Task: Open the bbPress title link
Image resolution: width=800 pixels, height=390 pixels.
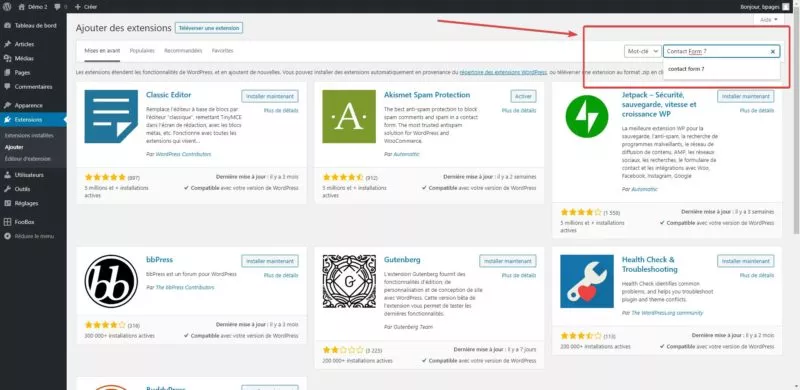Action: 159,260
